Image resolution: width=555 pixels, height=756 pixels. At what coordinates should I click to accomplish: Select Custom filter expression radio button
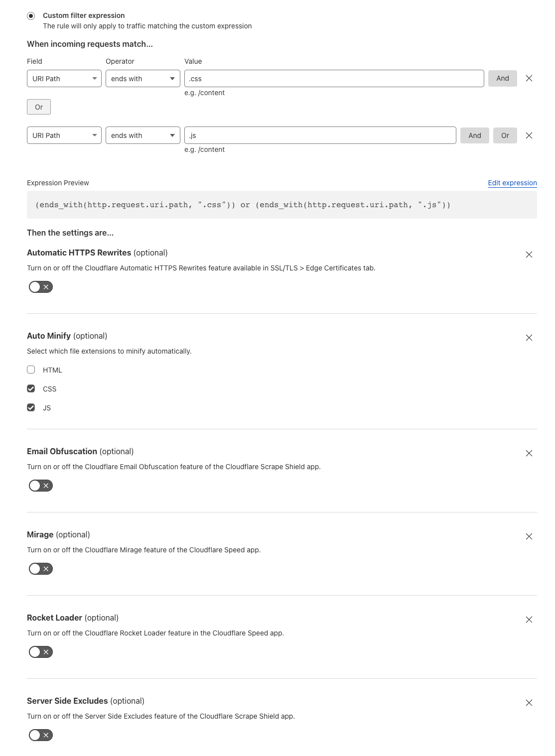[31, 16]
